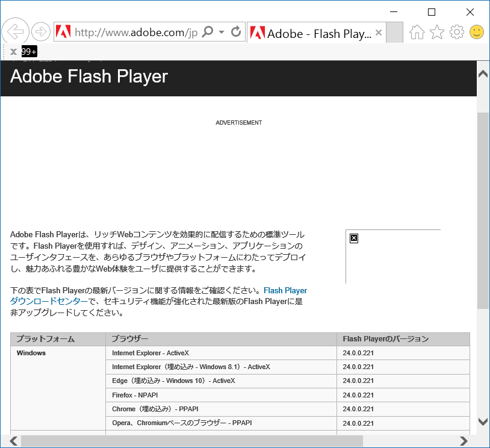This screenshot has height=448, width=490.
Task: Click the Internet Explorer Windows 8.1 ActiveX row
Action: [222, 367]
